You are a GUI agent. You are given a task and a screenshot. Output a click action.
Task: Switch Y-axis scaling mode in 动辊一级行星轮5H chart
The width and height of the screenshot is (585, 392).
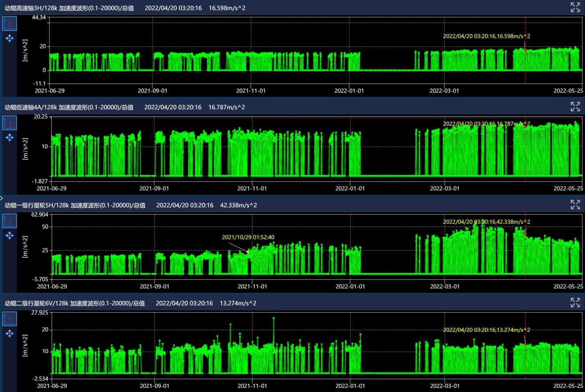[10, 221]
